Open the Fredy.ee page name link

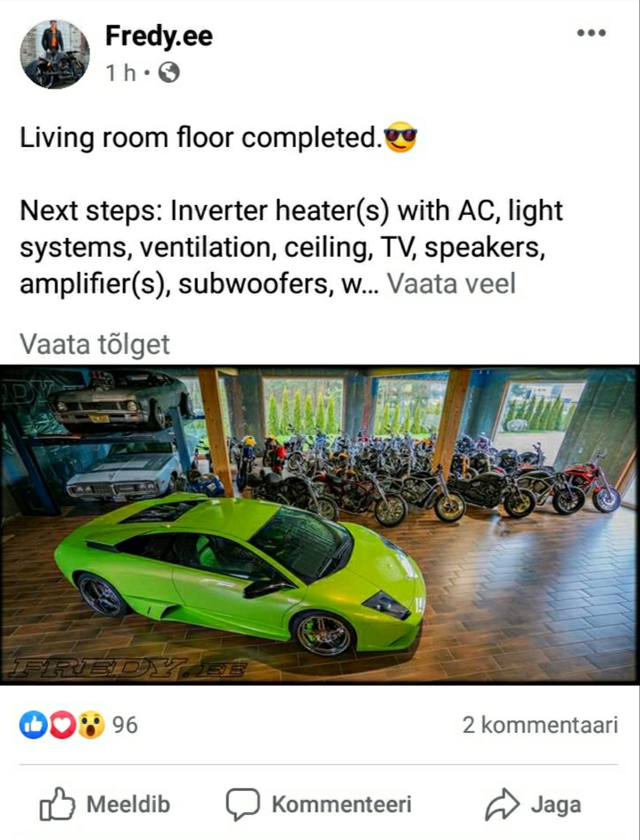point(159,37)
